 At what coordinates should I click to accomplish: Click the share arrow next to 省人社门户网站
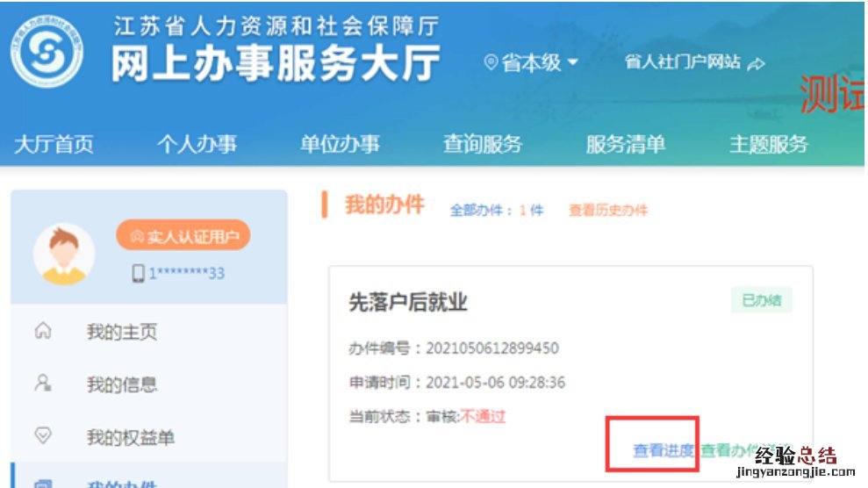pos(756,64)
